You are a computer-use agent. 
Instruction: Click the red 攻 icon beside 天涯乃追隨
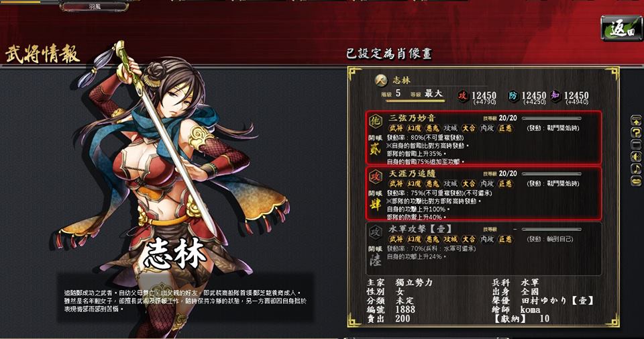point(375,177)
